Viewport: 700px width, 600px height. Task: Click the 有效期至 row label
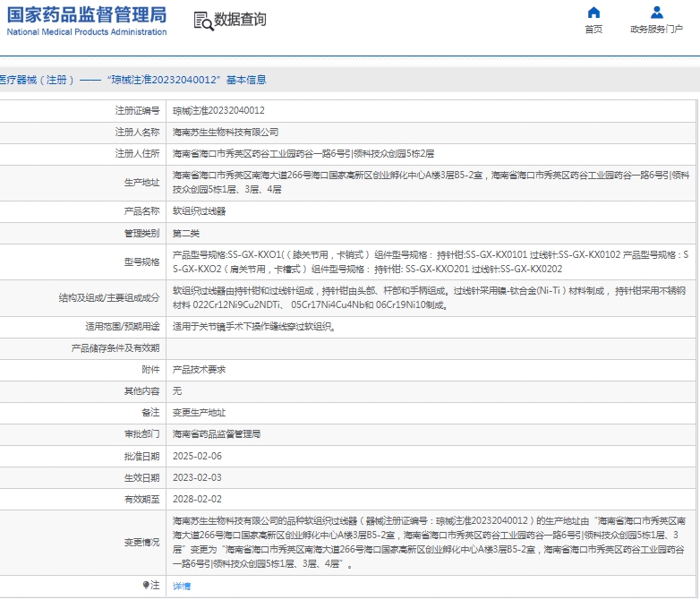[142, 499]
